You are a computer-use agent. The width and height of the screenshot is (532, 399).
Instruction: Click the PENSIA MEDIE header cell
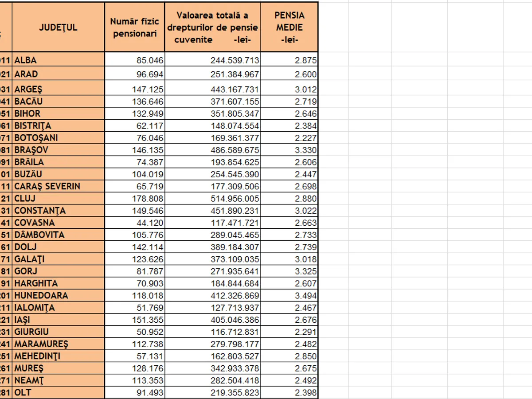coord(289,27)
